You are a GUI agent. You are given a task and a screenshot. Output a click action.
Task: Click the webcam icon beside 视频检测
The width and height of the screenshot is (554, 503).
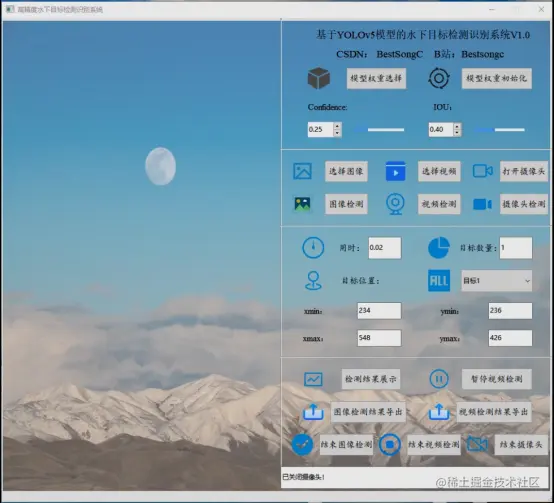tap(395, 204)
